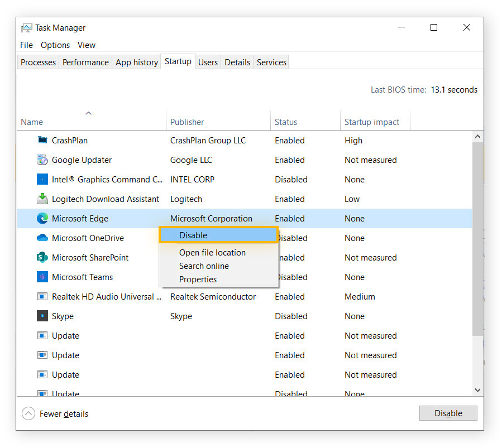Select the Microsoft Edge icon
This screenshot has height=448, width=502.
(42, 218)
